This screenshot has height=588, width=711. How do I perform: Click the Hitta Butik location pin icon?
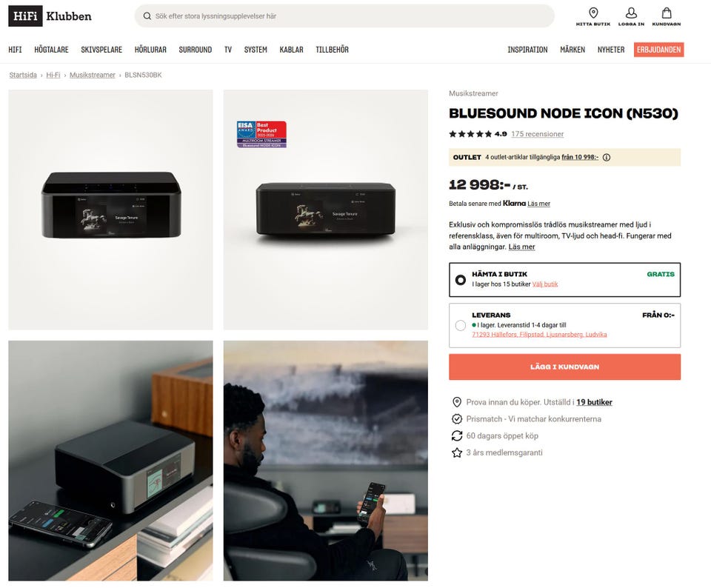pos(593,13)
